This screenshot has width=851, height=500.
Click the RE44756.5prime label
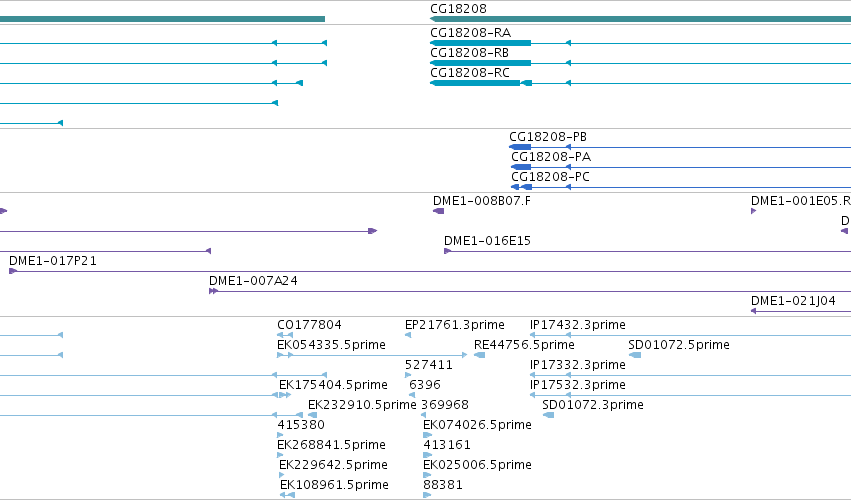[524, 345]
